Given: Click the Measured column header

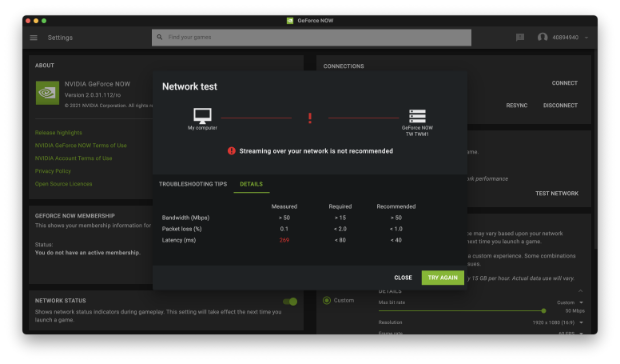Looking at the screenshot, I should [x=284, y=206].
